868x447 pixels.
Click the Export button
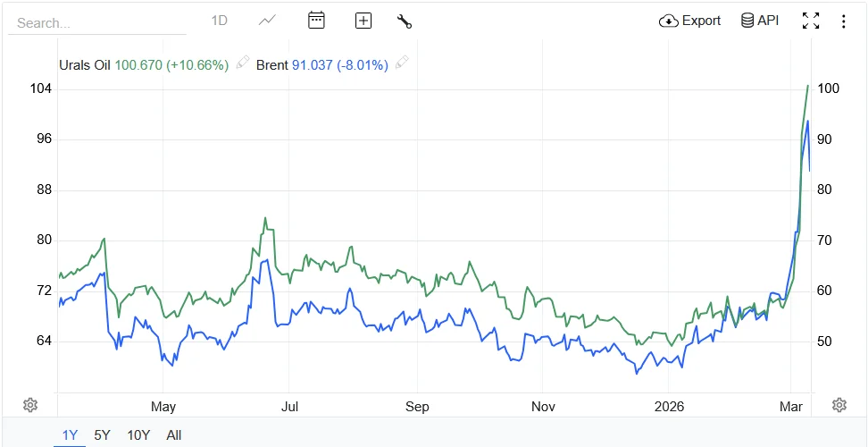[690, 21]
